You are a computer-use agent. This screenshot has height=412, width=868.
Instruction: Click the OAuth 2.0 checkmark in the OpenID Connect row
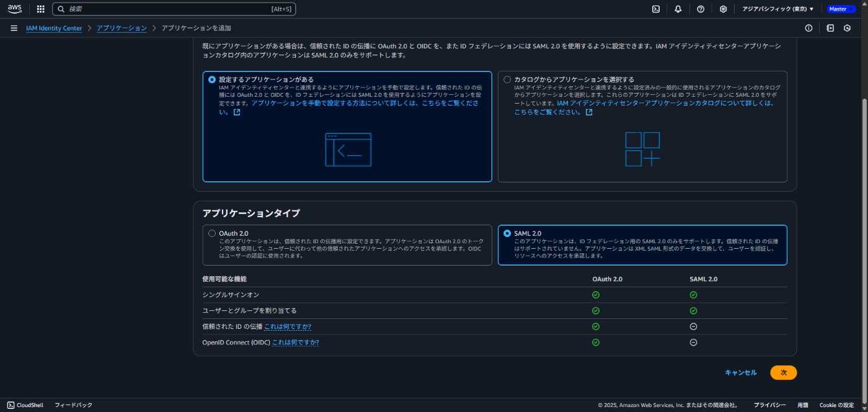596,342
